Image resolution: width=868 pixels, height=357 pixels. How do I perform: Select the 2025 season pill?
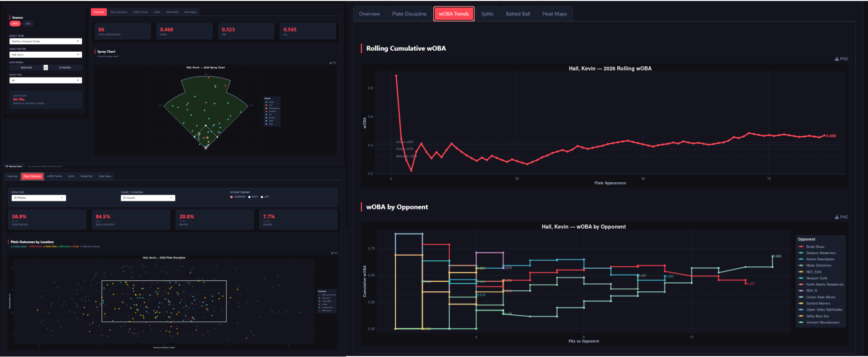[28, 23]
